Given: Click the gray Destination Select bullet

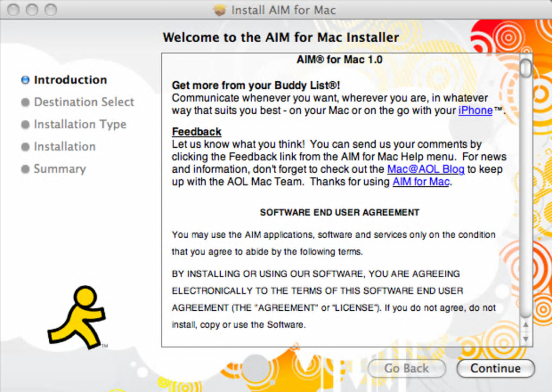Looking at the screenshot, I should coord(25,102).
